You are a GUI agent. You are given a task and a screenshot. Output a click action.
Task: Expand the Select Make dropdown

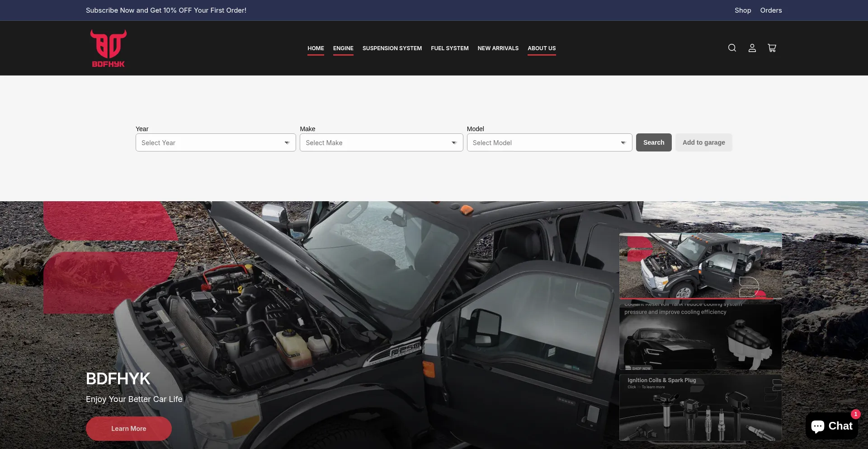pos(381,142)
